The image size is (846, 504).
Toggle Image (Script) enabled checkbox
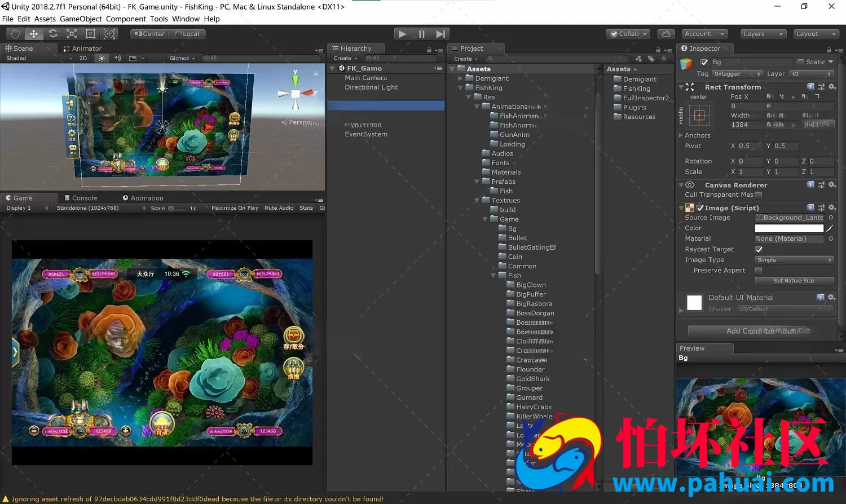click(x=700, y=208)
